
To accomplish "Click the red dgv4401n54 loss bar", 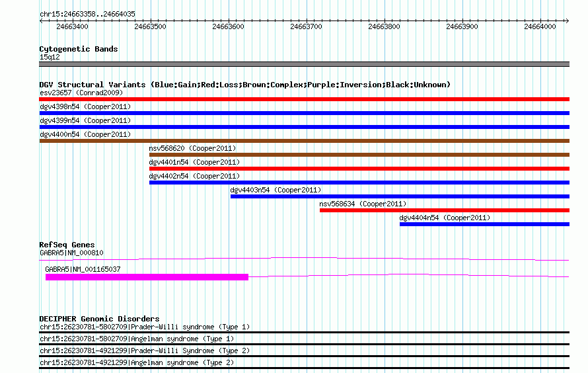I will click(359, 169).
